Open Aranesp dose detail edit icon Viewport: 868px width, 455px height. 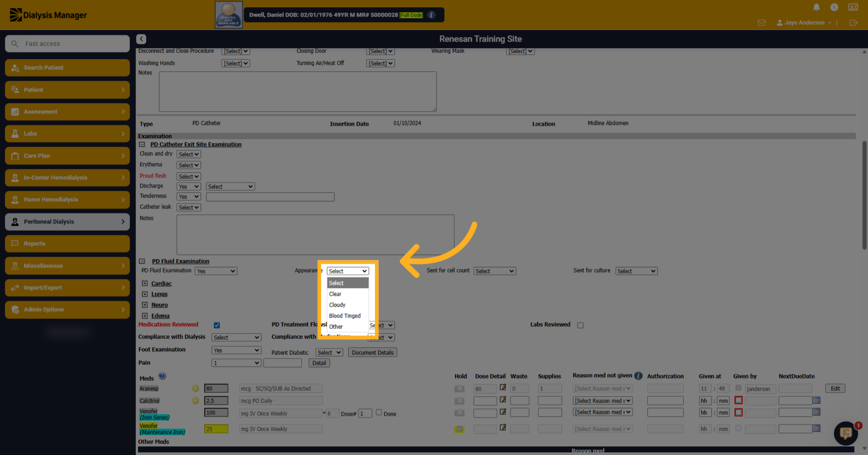click(503, 387)
